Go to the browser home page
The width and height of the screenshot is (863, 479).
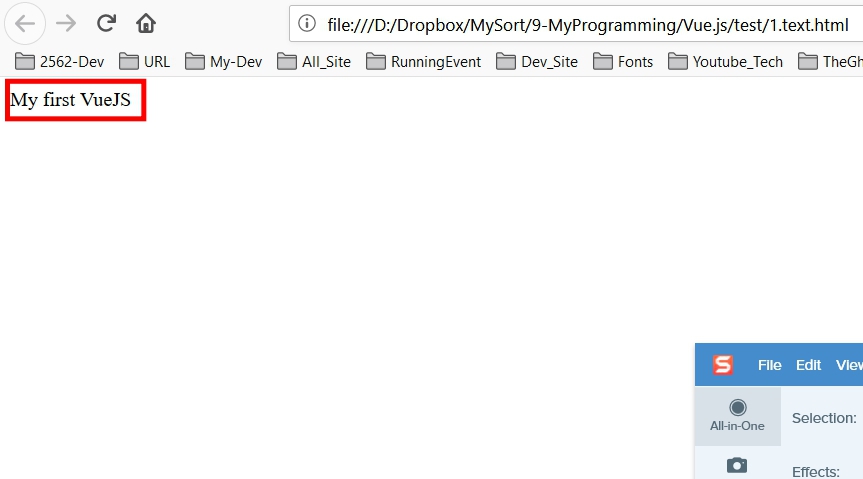[x=146, y=24]
